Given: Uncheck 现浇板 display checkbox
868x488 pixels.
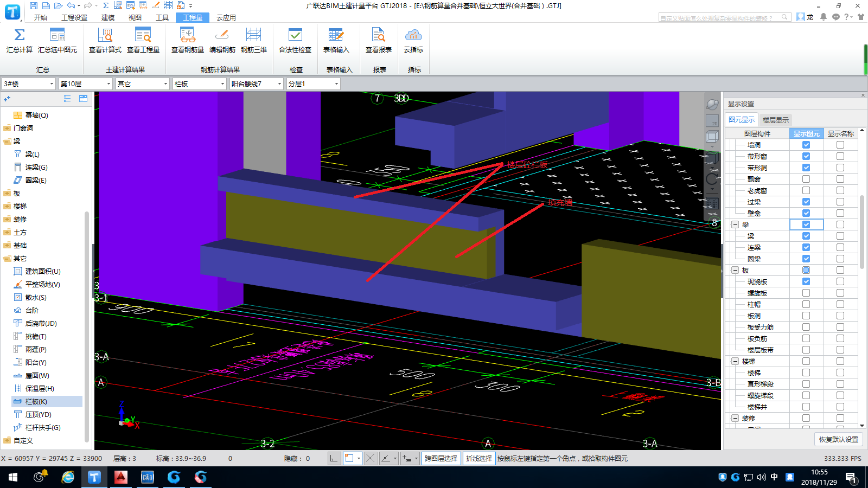Looking at the screenshot, I should (806, 281).
